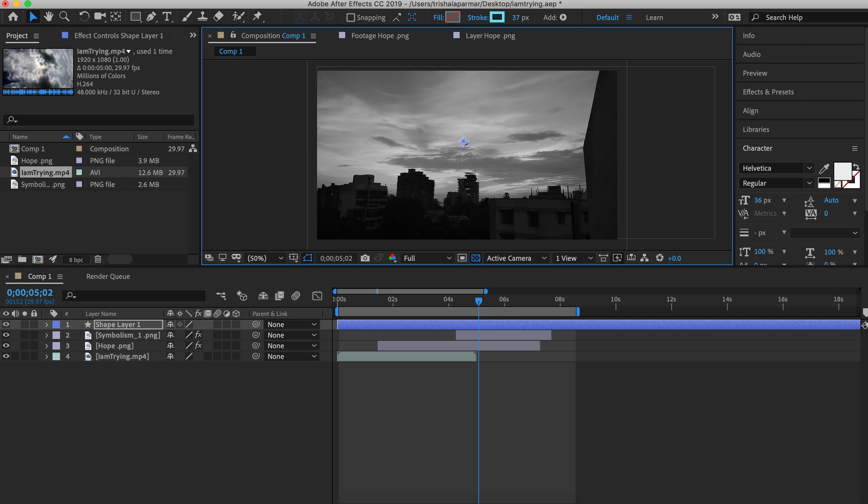Image resolution: width=868 pixels, height=504 pixels.
Task: Hide the IamTrying.mp4 layer in timeline
Action: coord(6,356)
